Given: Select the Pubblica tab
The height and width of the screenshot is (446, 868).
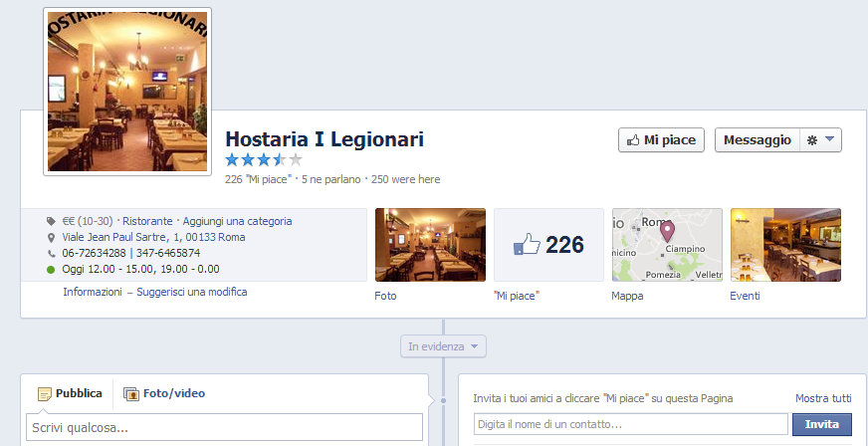Looking at the screenshot, I should click(x=70, y=393).
